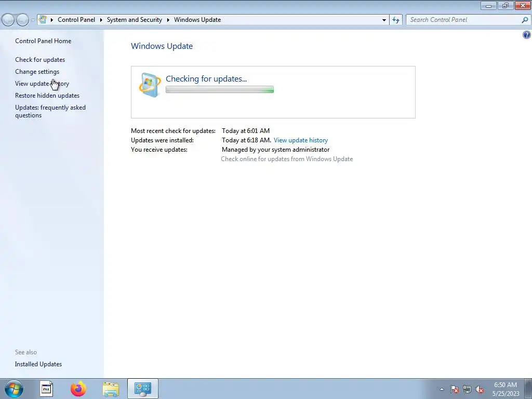Open the first pinned taskbar application

tap(46, 389)
